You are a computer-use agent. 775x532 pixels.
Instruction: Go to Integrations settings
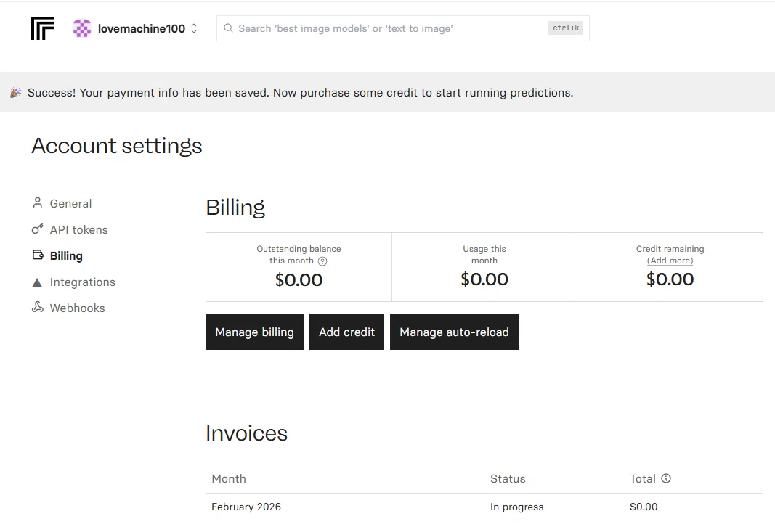coord(83,282)
